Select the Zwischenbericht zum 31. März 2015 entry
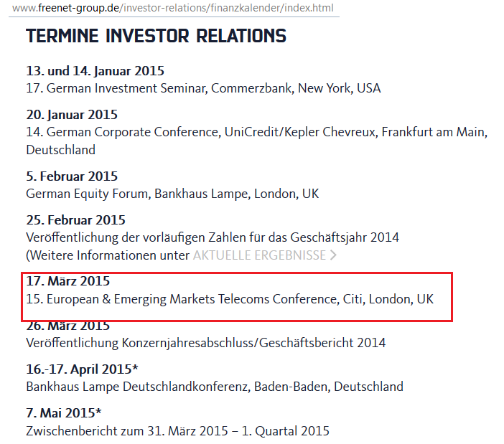This screenshot has height=444, width=504. pyautogui.click(x=178, y=431)
